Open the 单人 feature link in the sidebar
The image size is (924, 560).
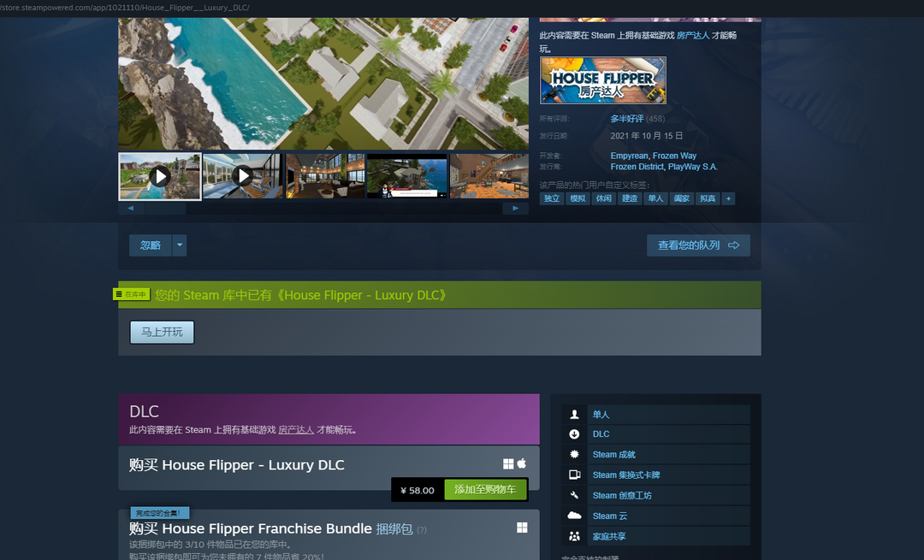[x=601, y=415]
